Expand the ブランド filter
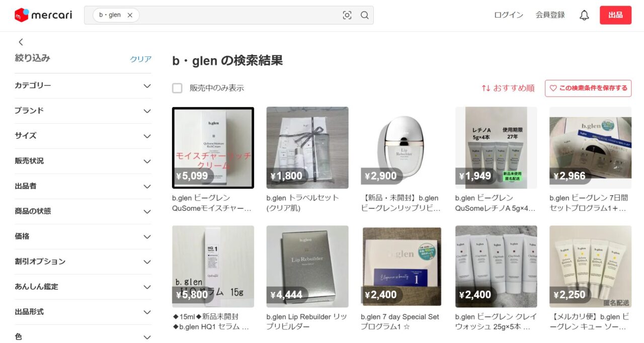The height and width of the screenshot is (343, 644). point(83,111)
